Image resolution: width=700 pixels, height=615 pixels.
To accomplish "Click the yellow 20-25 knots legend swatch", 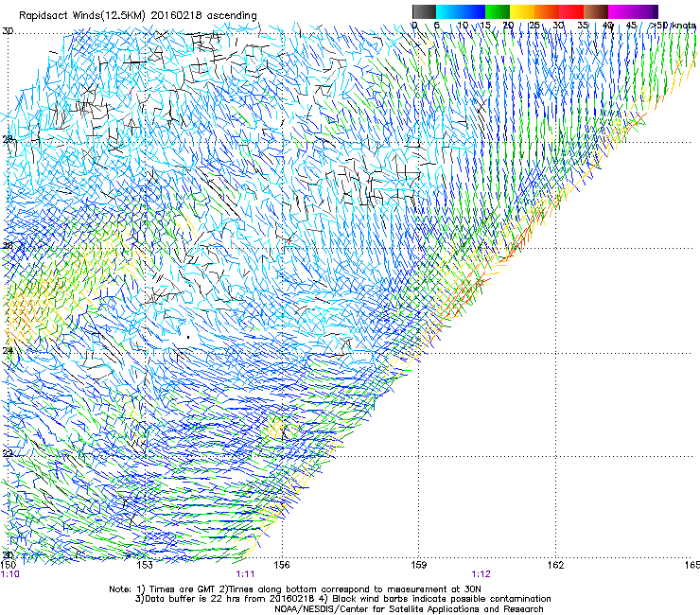I will pyautogui.click(x=522, y=11).
